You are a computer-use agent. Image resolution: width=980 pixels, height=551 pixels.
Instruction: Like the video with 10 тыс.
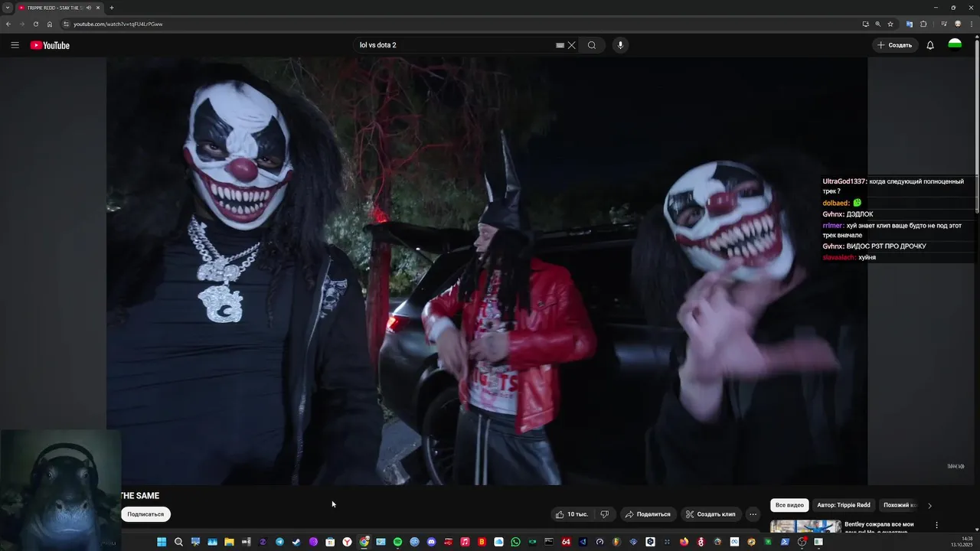(x=572, y=514)
